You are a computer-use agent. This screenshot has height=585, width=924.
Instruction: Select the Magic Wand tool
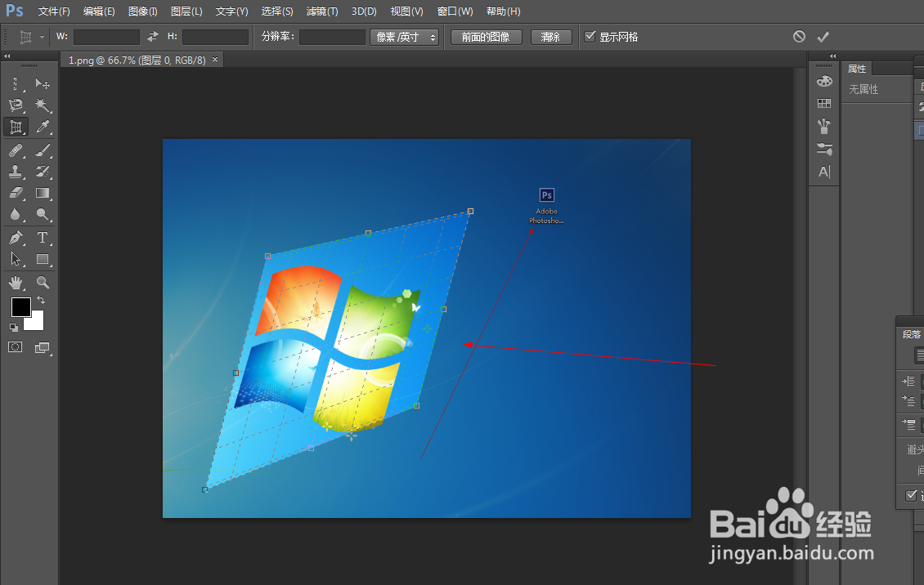43,105
